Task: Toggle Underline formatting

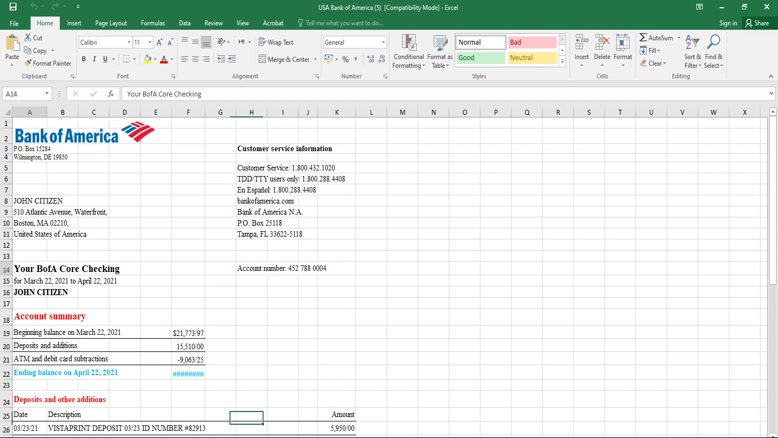Action: pos(105,59)
